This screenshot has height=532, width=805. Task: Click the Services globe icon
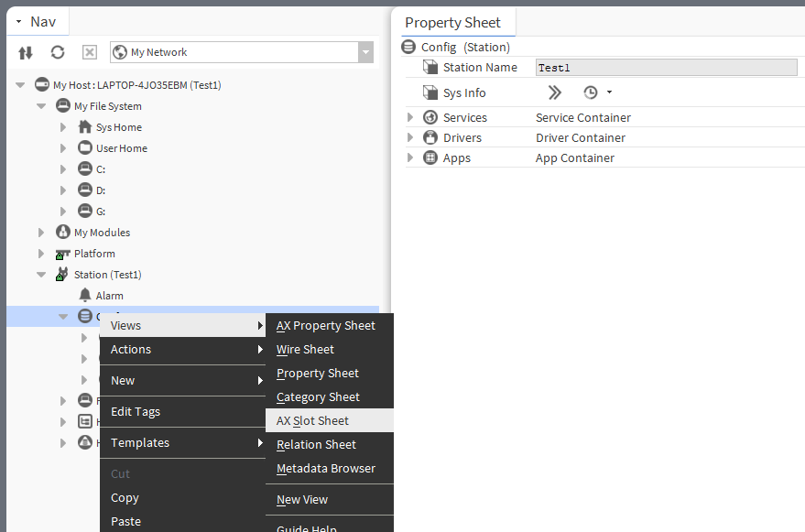point(430,117)
